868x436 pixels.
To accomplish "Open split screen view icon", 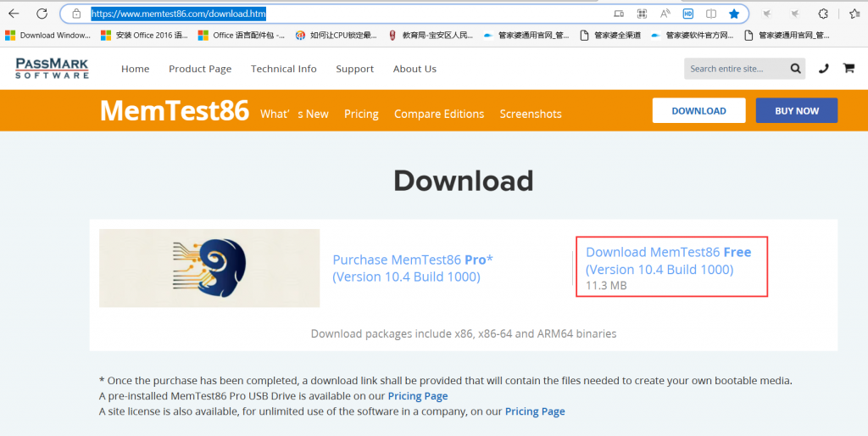I will click(x=711, y=14).
